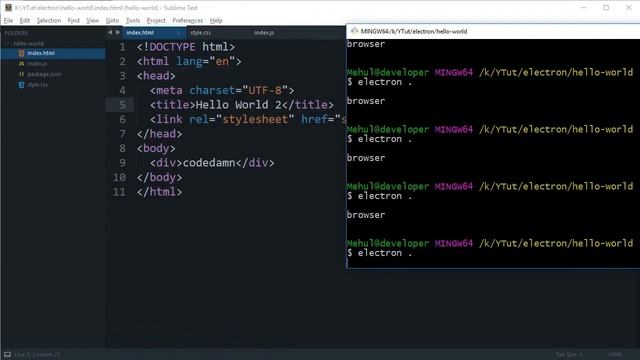640x360 pixels.
Task: Click the DOCTYPE html line
Action: coord(186,47)
